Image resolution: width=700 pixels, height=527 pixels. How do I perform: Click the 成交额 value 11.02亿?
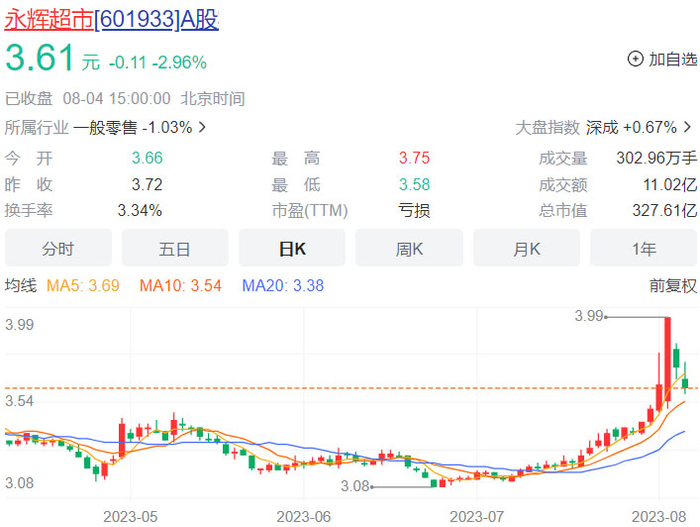(670, 184)
